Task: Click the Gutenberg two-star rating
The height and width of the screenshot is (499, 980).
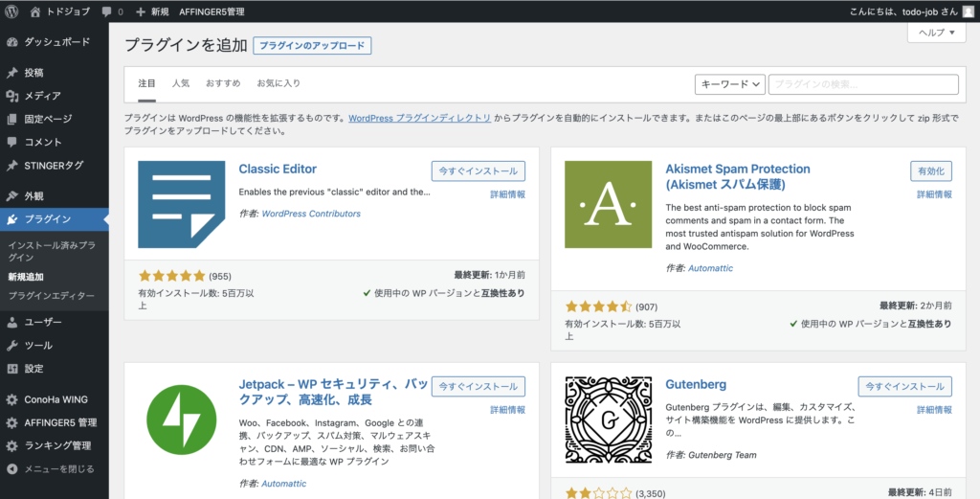Action: [x=599, y=493]
